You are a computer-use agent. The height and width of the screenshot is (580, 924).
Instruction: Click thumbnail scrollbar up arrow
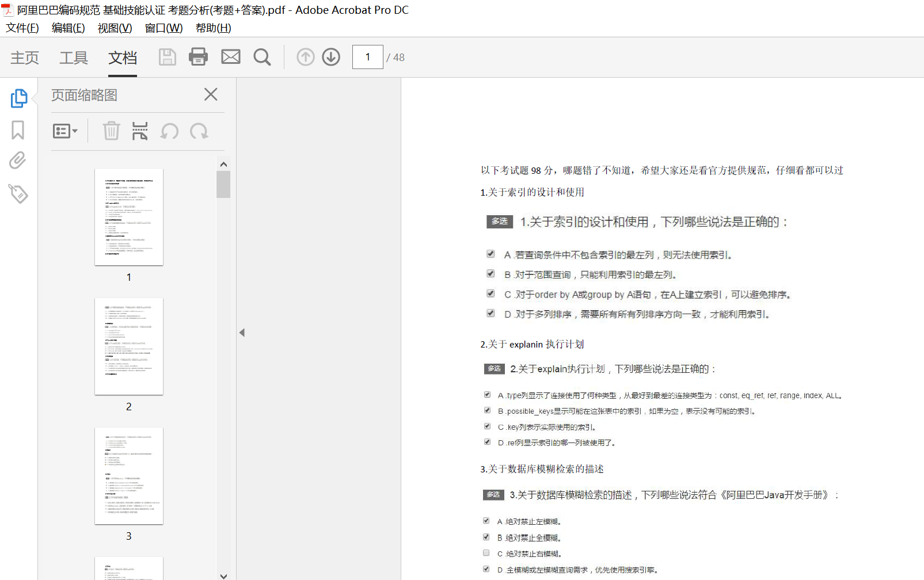click(224, 164)
